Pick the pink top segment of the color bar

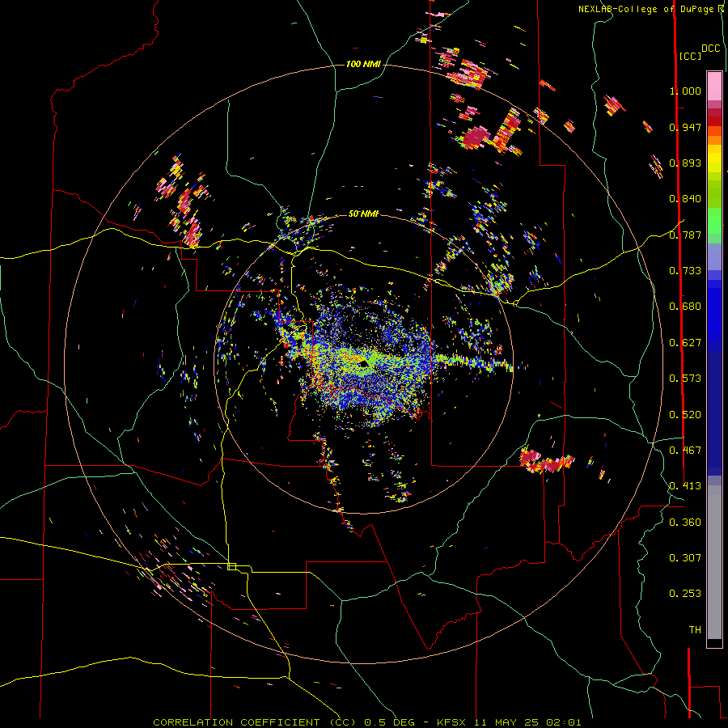click(x=714, y=86)
